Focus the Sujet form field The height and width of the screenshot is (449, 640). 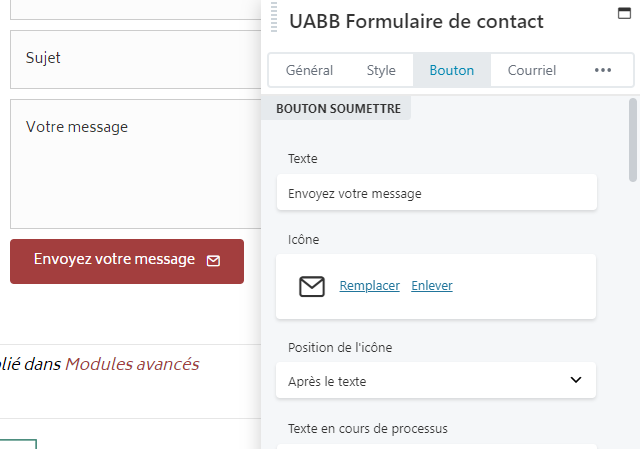tap(135, 59)
